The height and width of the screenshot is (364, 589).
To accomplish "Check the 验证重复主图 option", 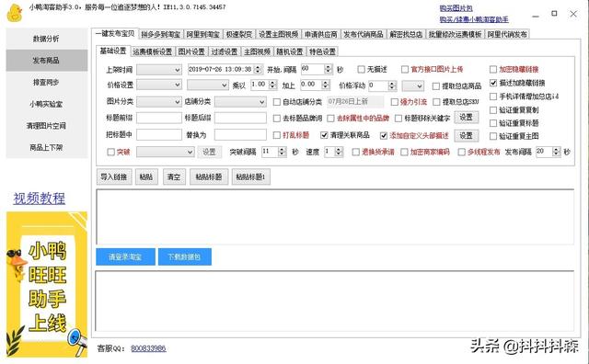I will tap(493, 136).
